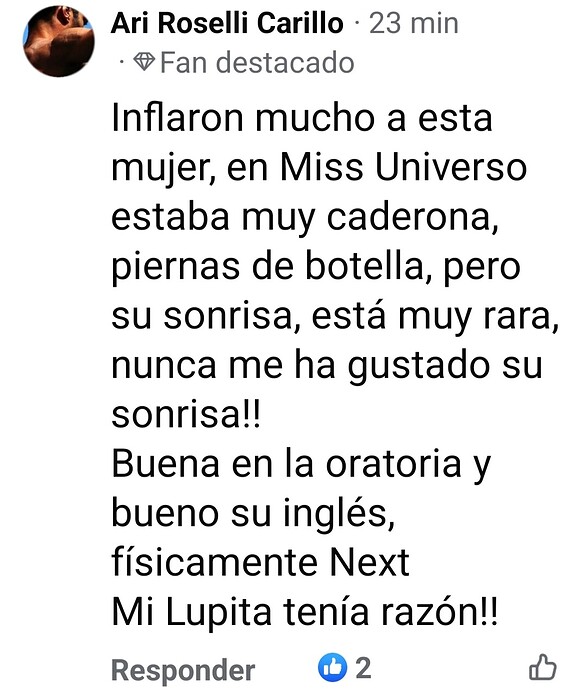Click the phrase piernas de botella

pos(270,267)
